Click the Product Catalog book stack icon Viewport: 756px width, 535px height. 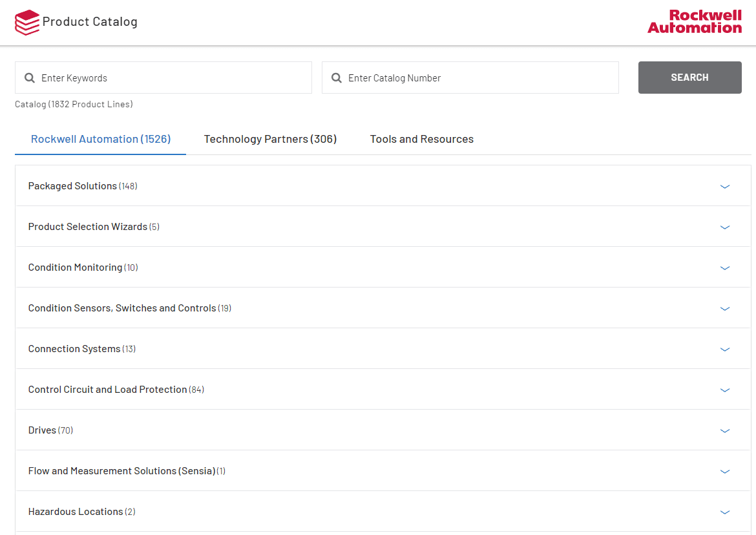point(27,22)
